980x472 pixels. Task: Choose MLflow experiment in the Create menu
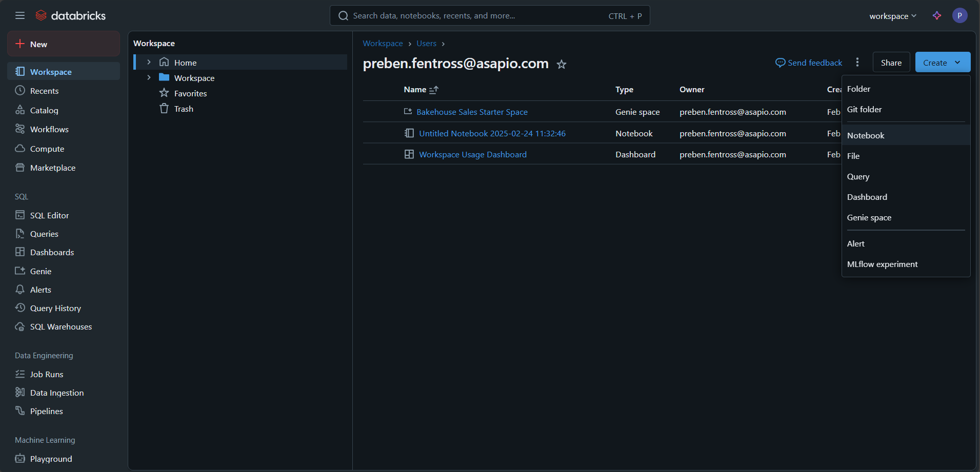[x=906, y=264]
